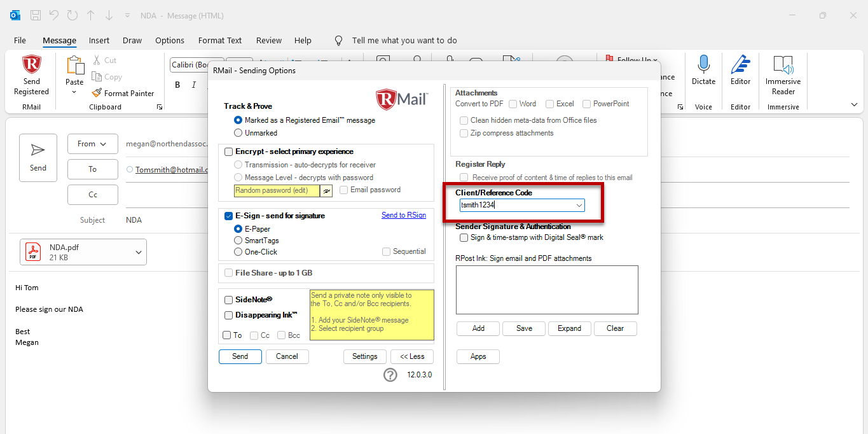Switch to the Review tab
Viewport: 868px width, 434px height.
tap(269, 40)
